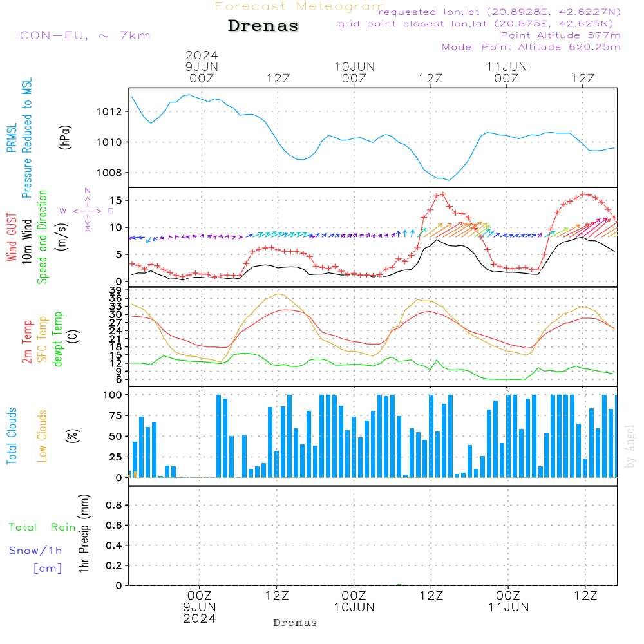Click the "(%)" cloud unit label
644x644 pixels.
[x=72, y=436]
